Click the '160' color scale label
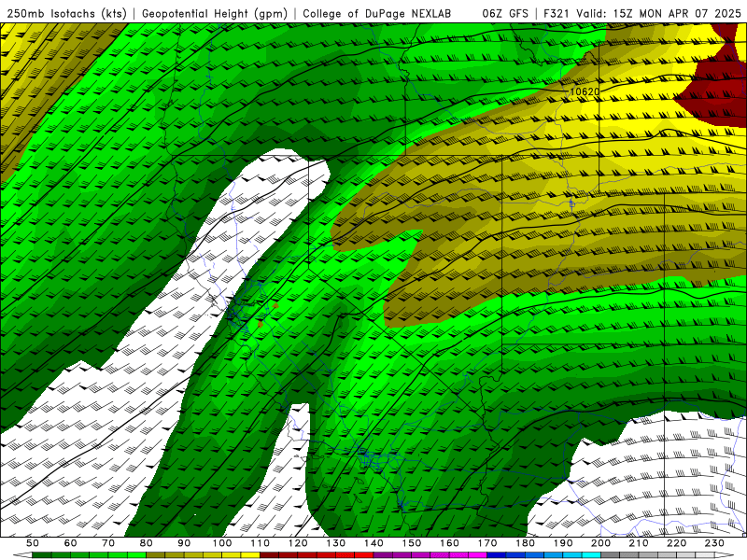 (x=449, y=543)
